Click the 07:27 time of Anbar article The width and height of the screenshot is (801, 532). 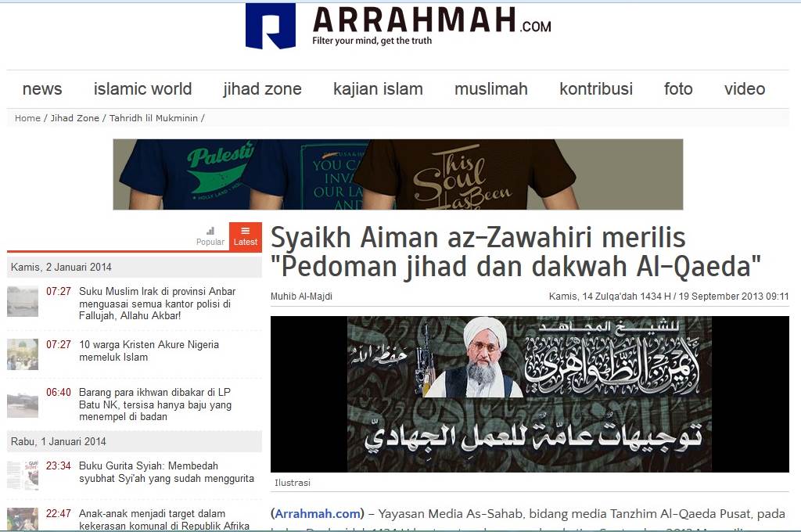(58, 291)
